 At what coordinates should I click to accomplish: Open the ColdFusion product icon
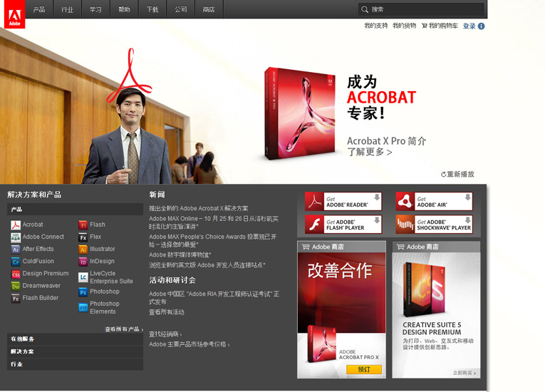[15, 262]
